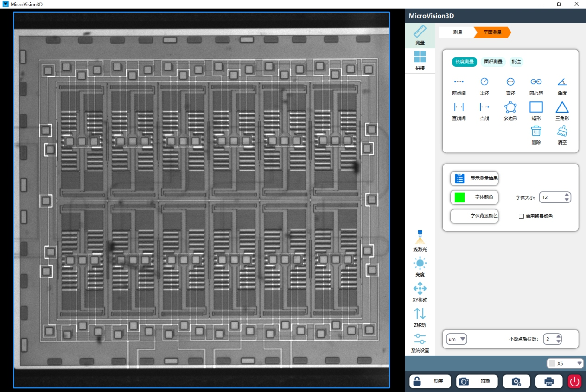Enable the 启用背景颜色 checkbox

coord(522,216)
